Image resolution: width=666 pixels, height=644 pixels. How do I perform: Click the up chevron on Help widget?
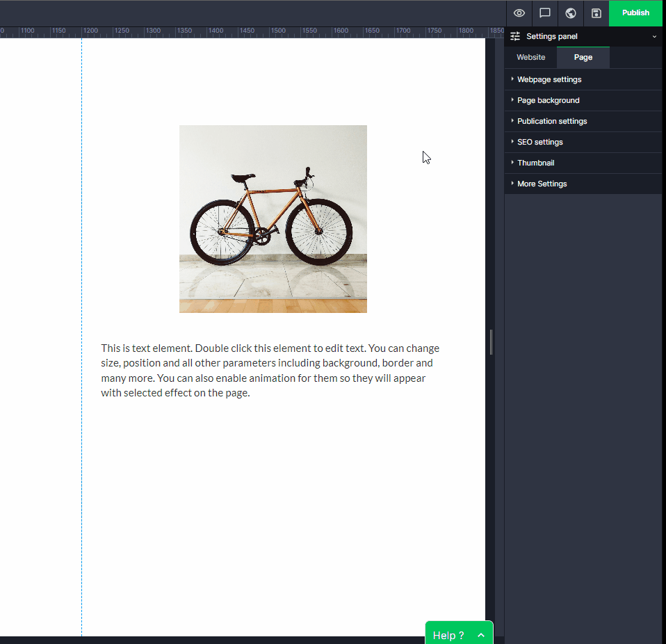pos(481,635)
